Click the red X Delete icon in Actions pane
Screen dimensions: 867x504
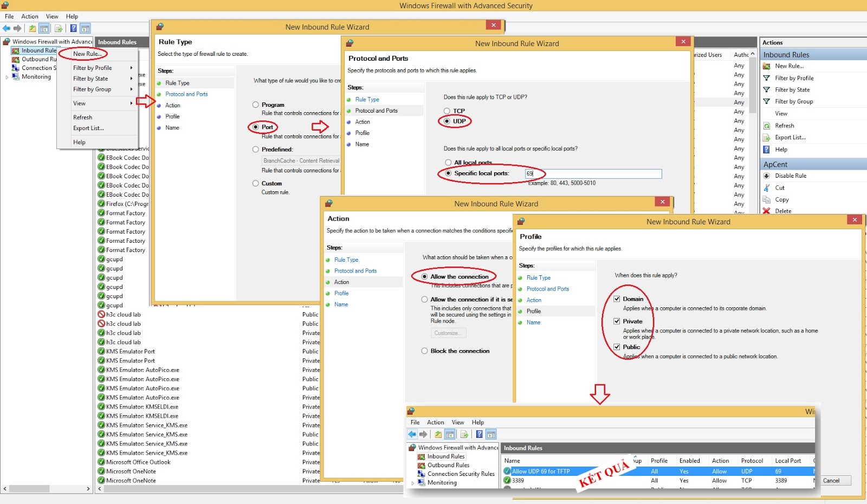(767, 211)
